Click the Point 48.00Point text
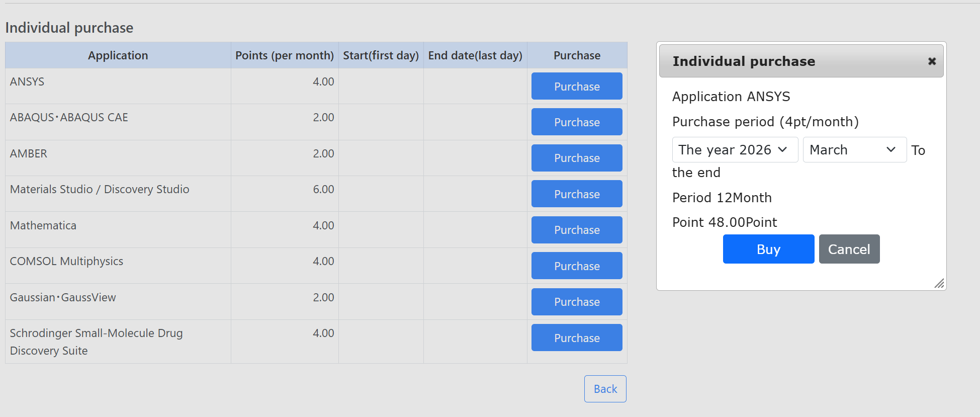 click(725, 222)
